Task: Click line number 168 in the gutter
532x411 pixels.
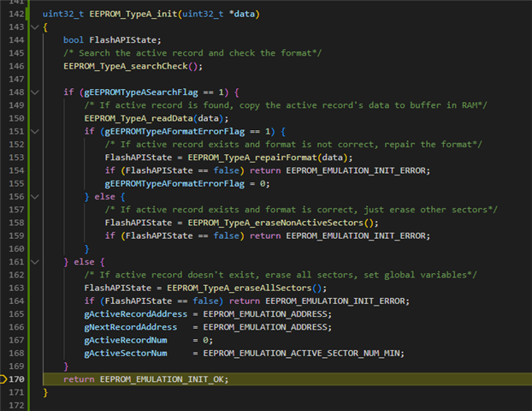Action: pos(16,354)
